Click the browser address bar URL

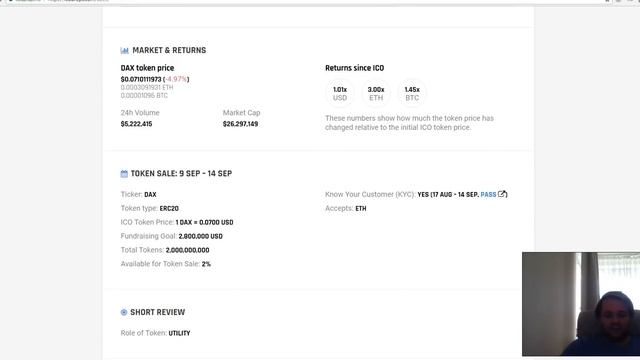pos(78,1)
